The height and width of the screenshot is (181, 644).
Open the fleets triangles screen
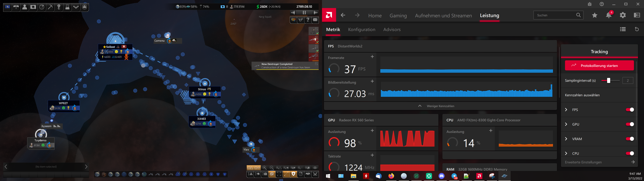[x=76, y=7]
